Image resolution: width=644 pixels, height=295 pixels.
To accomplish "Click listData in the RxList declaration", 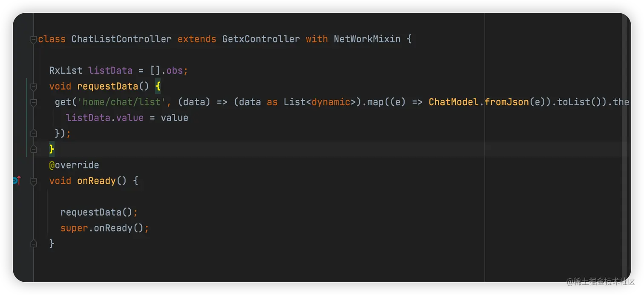I will point(110,70).
